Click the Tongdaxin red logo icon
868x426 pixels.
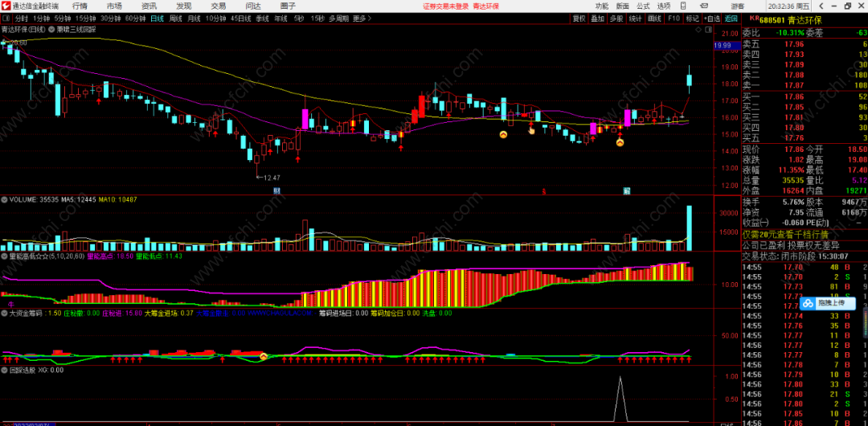6,6
